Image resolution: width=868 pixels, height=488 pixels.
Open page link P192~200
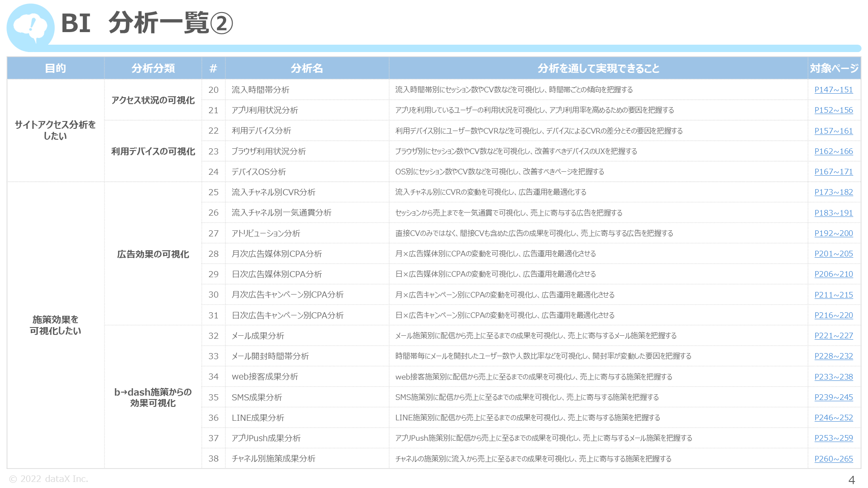coord(833,233)
